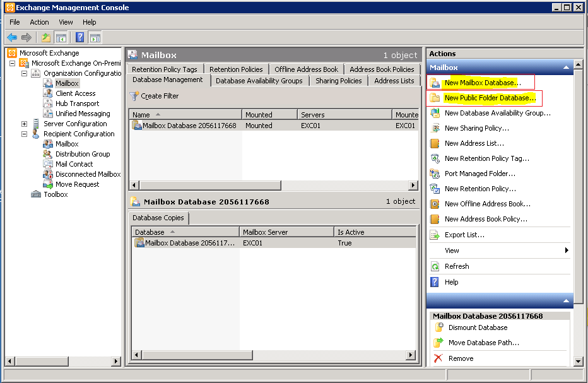Viewport: 588px width, 383px height.
Task: Select Client Access in the tree
Action: point(75,93)
